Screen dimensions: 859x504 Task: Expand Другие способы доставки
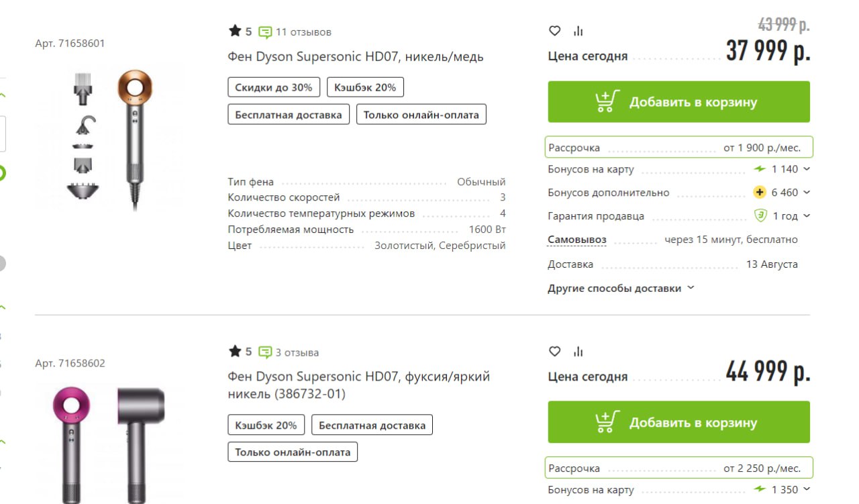[621, 289]
